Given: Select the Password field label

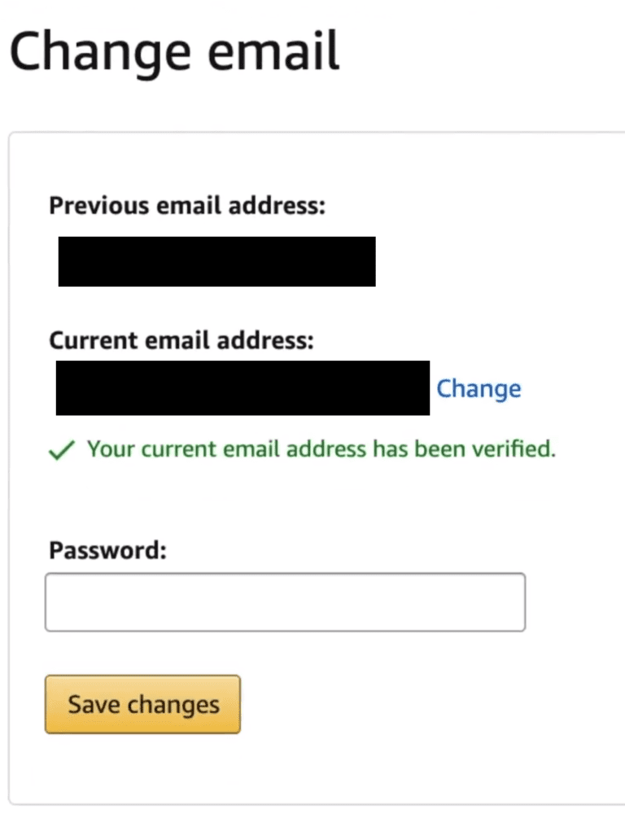Looking at the screenshot, I should [106, 550].
